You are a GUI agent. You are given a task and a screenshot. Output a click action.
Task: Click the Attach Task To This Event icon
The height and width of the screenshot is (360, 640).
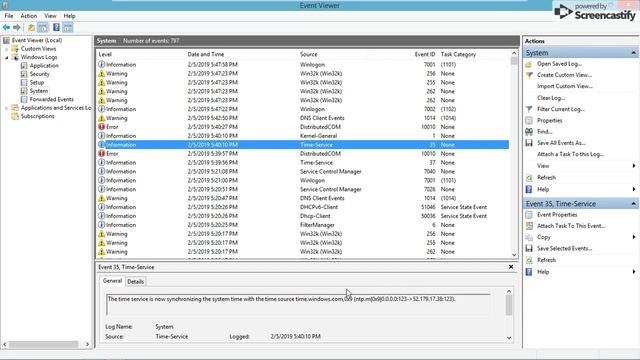(x=529, y=226)
